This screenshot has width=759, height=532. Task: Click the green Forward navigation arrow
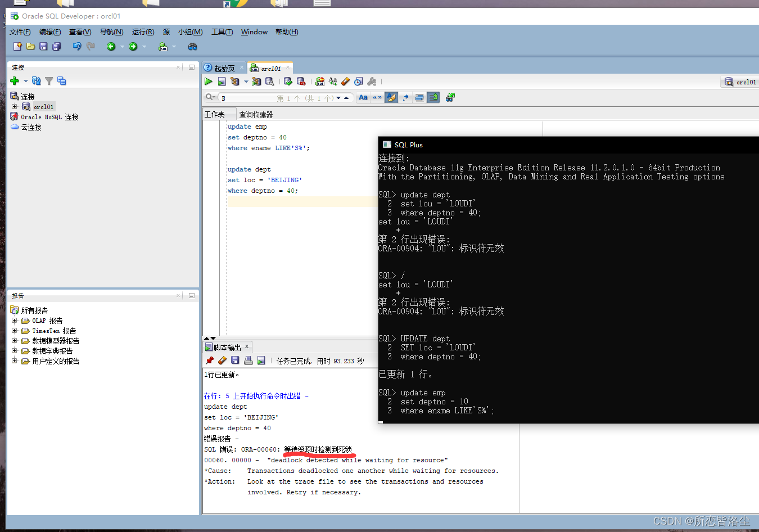point(133,46)
